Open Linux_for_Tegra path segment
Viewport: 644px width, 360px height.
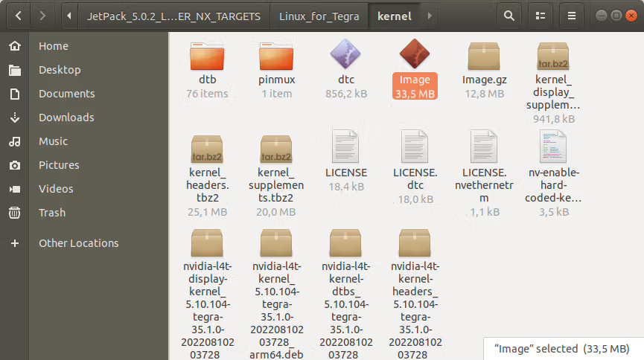point(319,16)
